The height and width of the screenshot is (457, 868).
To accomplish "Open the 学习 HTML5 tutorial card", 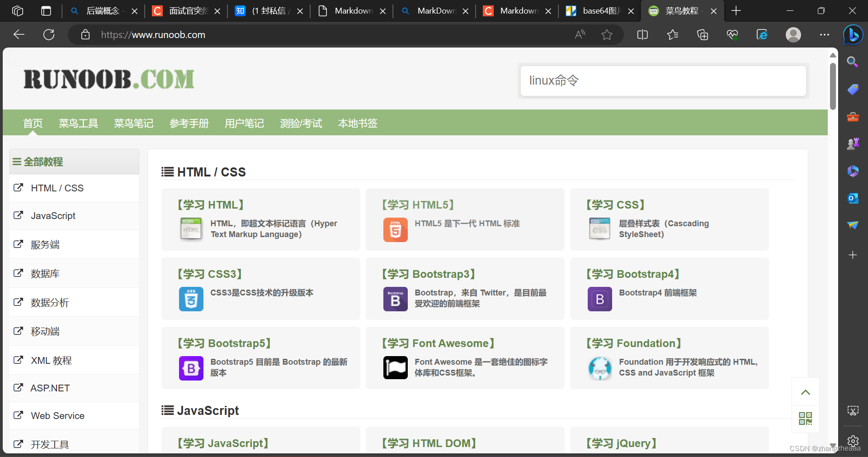I will coord(465,219).
